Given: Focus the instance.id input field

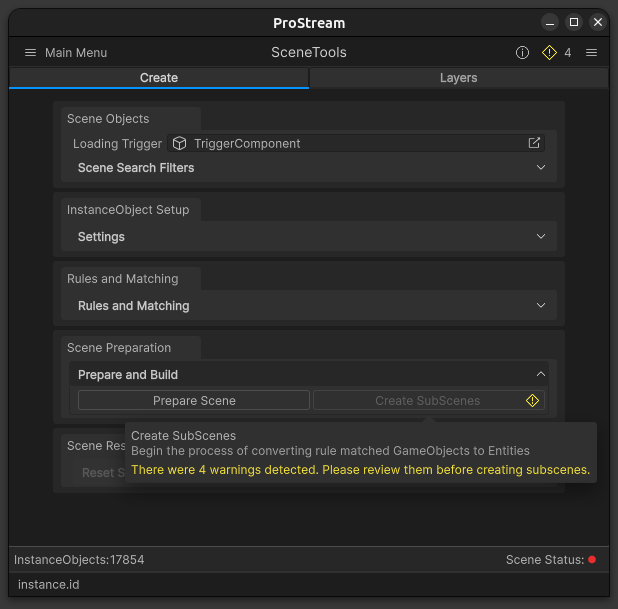Looking at the screenshot, I should (x=300, y=583).
